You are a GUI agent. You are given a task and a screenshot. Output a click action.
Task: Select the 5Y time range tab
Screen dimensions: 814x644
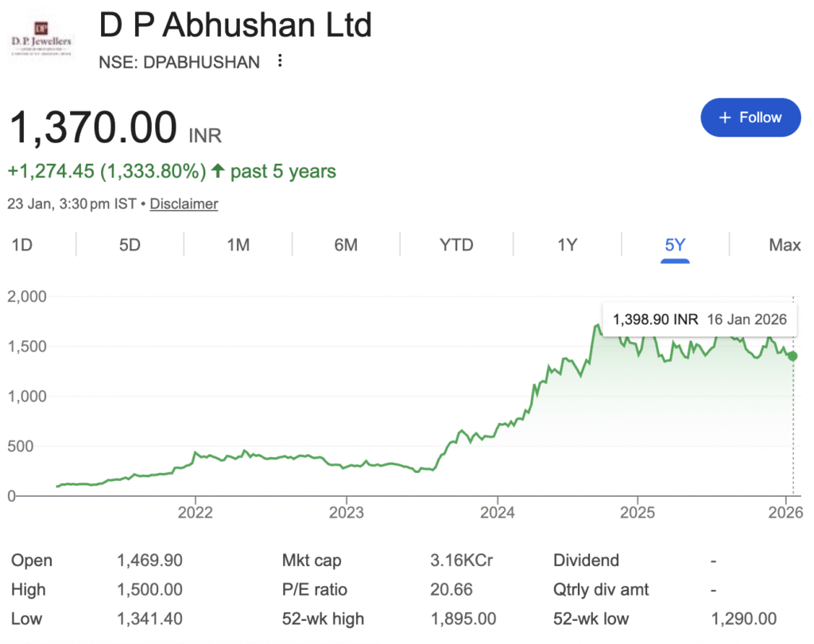[675, 245]
